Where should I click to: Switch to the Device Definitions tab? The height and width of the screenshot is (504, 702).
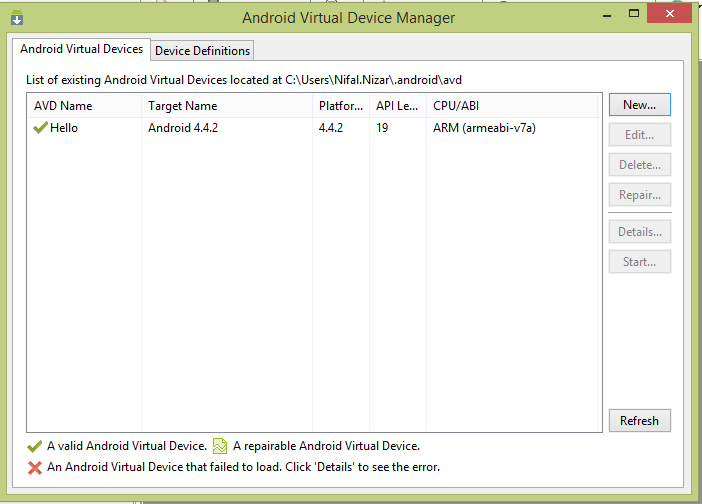coord(202,51)
